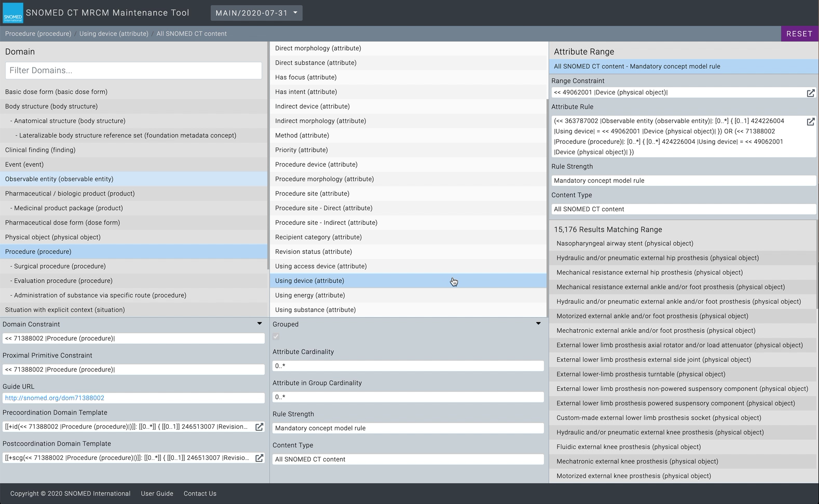Click Motorized external knee prosthesis result

[x=683, y=476]
